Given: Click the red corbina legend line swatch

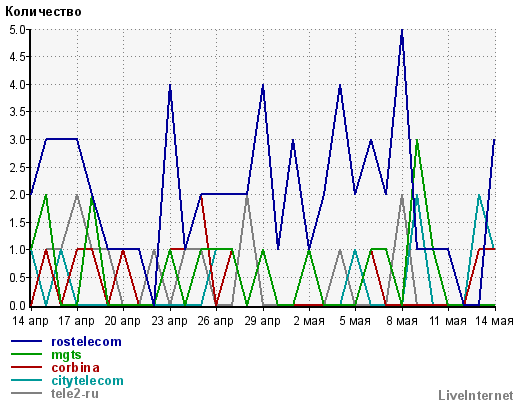Looking at the screenshot, I should (x=27, y=367).
